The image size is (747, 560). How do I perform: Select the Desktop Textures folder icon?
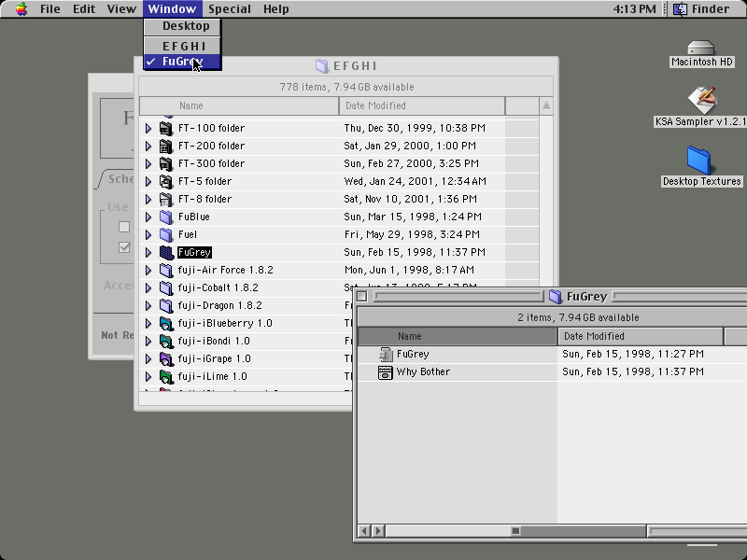point(699,161)
